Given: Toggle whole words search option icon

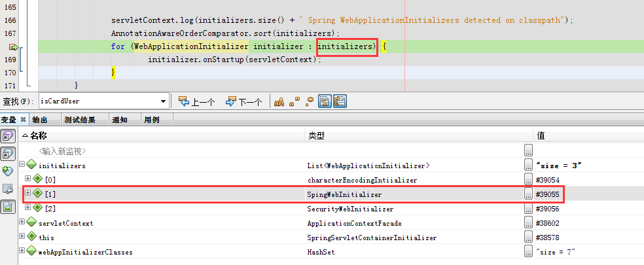Looking at the screenshot, I should pos(295,101).
